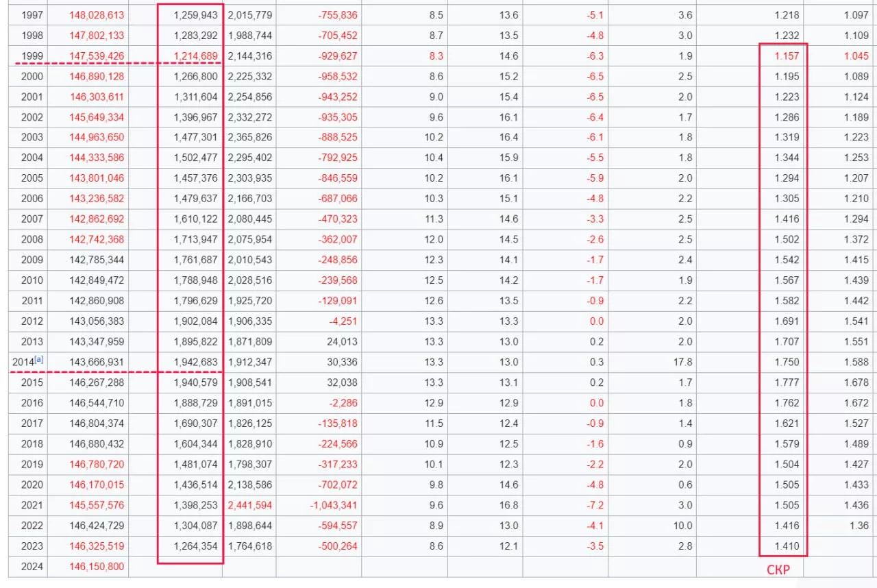This screenshot has height=588, width=877.
Task: Select the value 17.8 in 2014 row
Action: click(x=682, y=362)
